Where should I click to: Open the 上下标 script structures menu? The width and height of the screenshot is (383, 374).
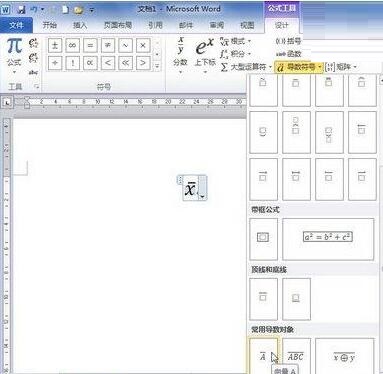(x=205, y=55)
